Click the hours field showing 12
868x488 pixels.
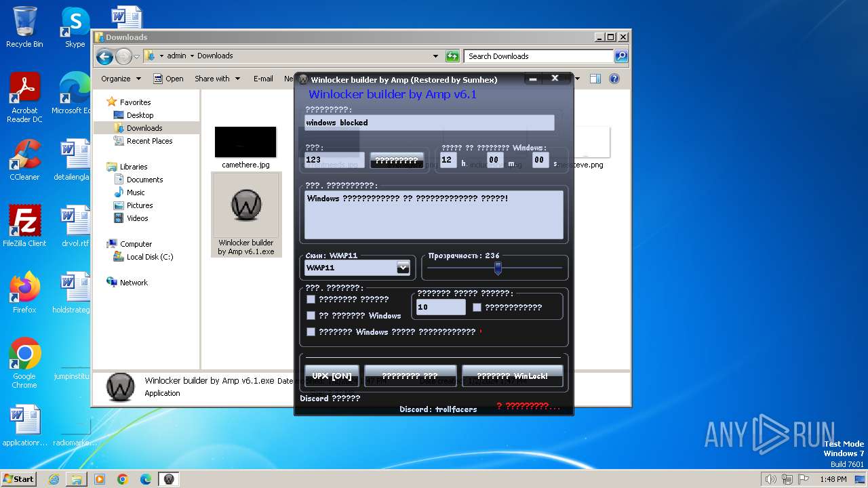[448, 160]
